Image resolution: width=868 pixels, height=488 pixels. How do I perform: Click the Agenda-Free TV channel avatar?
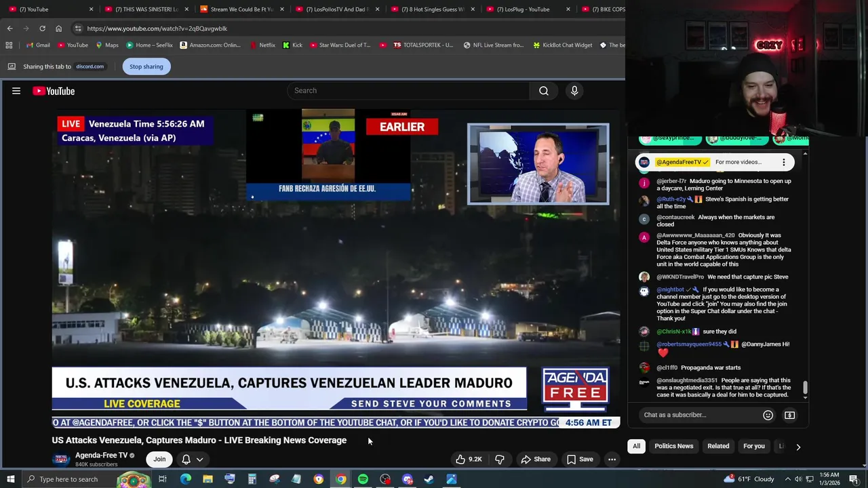(61, 459)
